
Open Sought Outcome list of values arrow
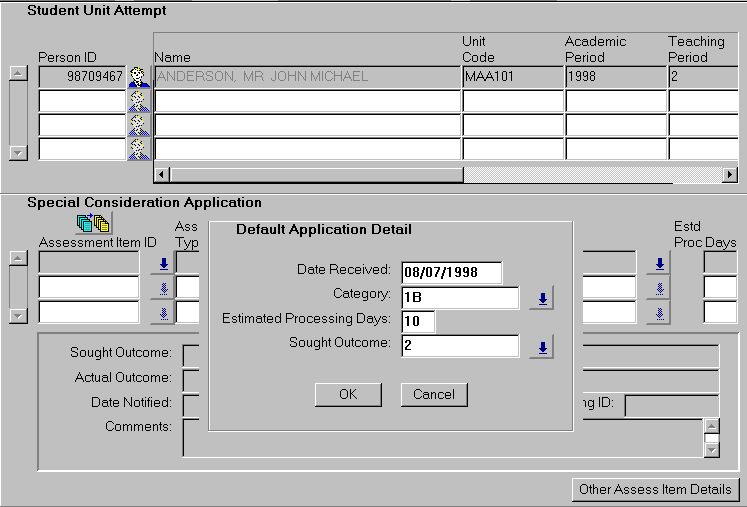541,347
